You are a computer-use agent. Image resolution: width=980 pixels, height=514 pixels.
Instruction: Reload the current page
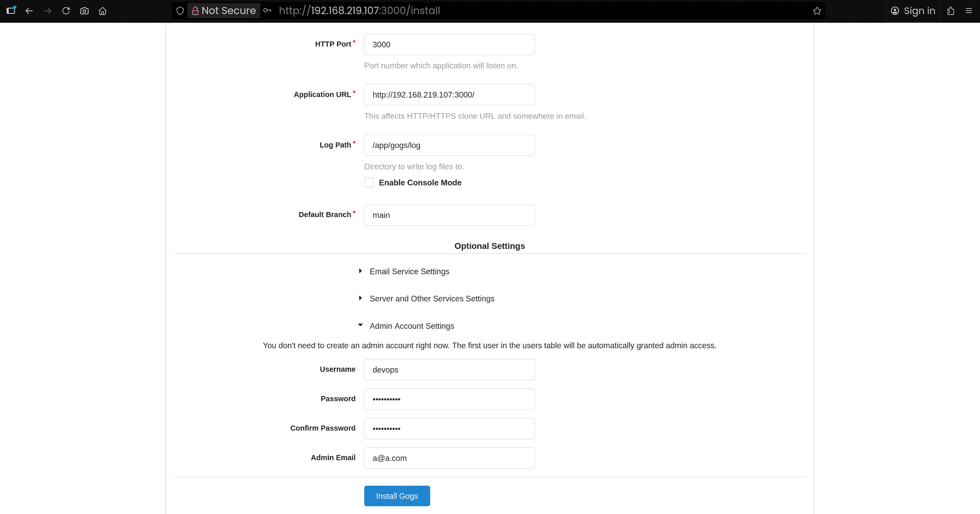coord(66,11)
